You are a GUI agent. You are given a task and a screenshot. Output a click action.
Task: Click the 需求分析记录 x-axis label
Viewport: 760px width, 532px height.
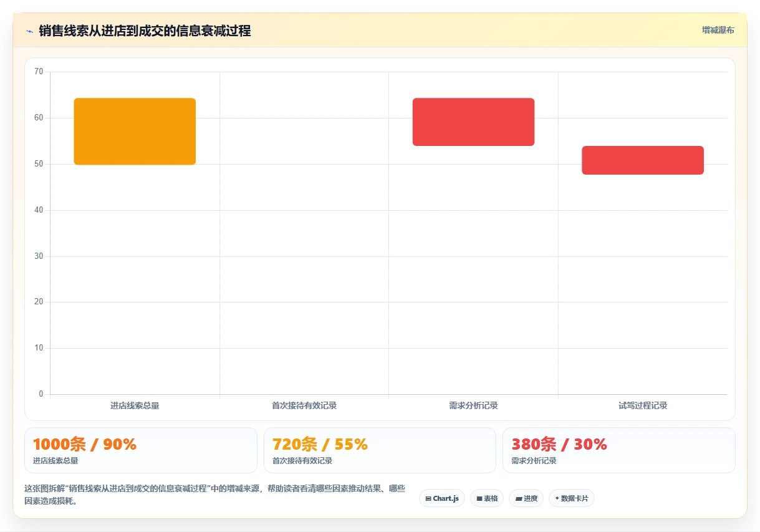pyautogui.click(x=473, y=405)
